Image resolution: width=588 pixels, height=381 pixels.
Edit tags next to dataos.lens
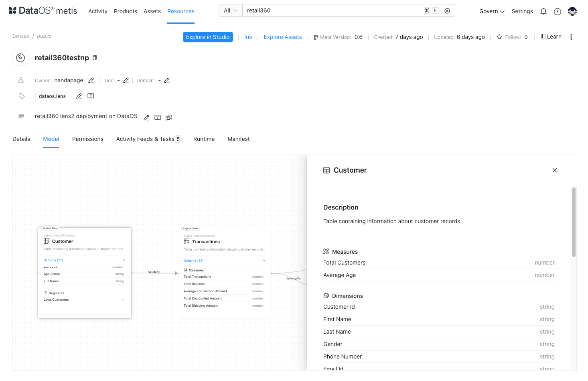tap(79, 96)
